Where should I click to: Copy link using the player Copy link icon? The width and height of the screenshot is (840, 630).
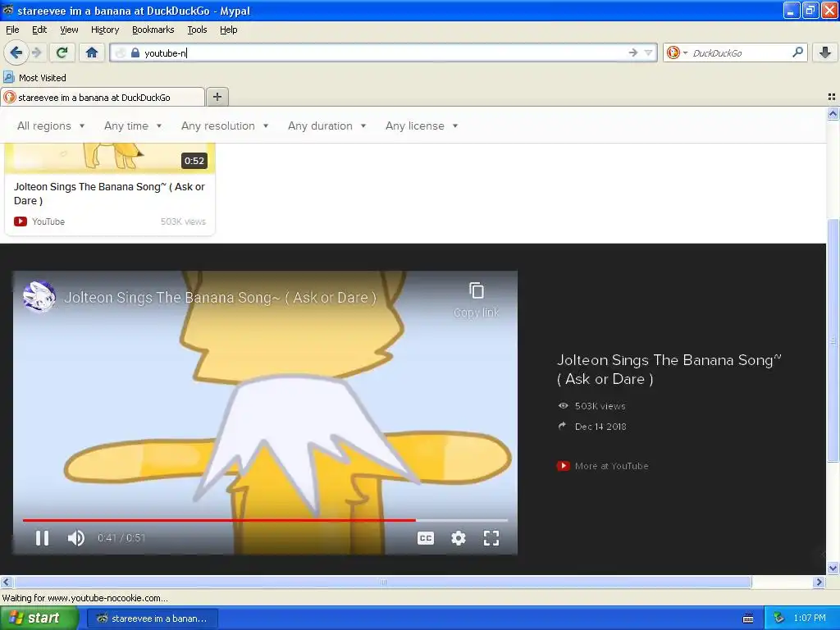477,291
